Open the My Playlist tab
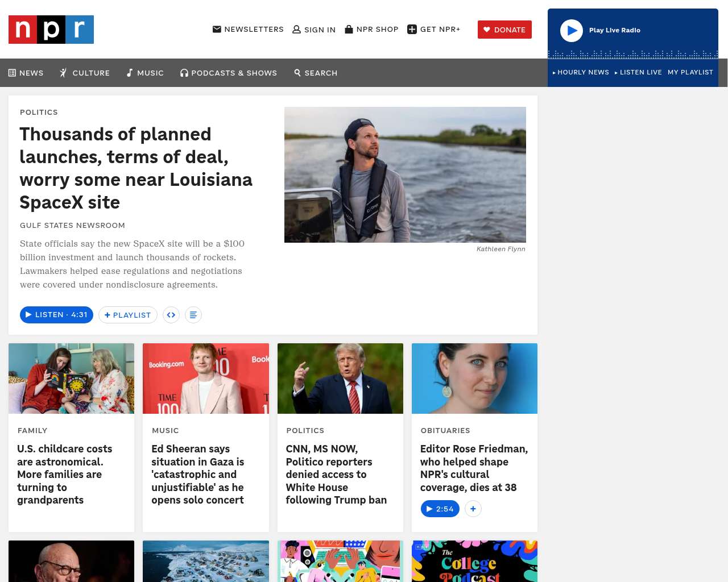The image size is (728, 582). [x=690, y=72]
